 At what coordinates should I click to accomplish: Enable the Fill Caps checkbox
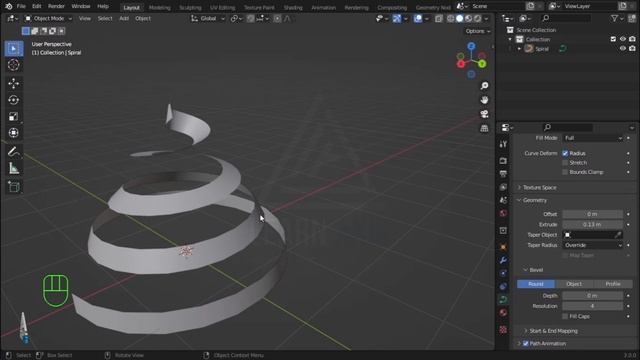(x=565, y=316)
